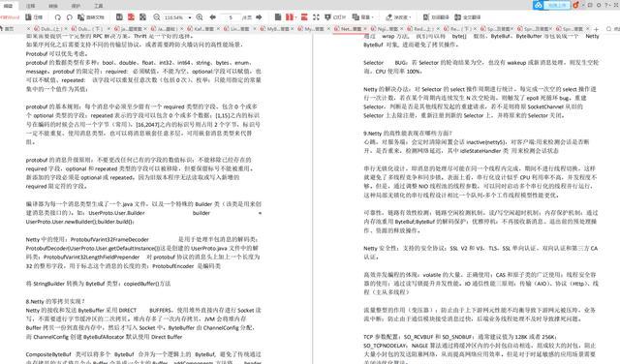Click the page number field showing 5
Image resolution: width=620 pixels, height=364 pixels.
coord(231,17)
